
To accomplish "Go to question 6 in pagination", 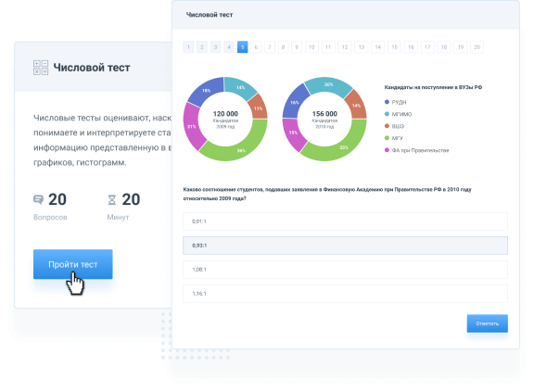I will pyautogui.click(x=256, y=47).
